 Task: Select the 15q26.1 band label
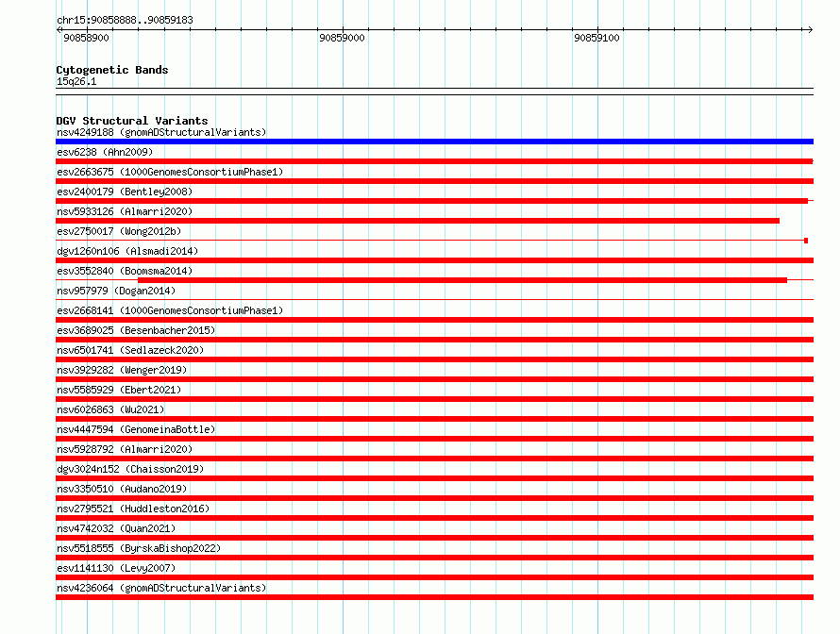pyautogui.click(x=76, y=81)
